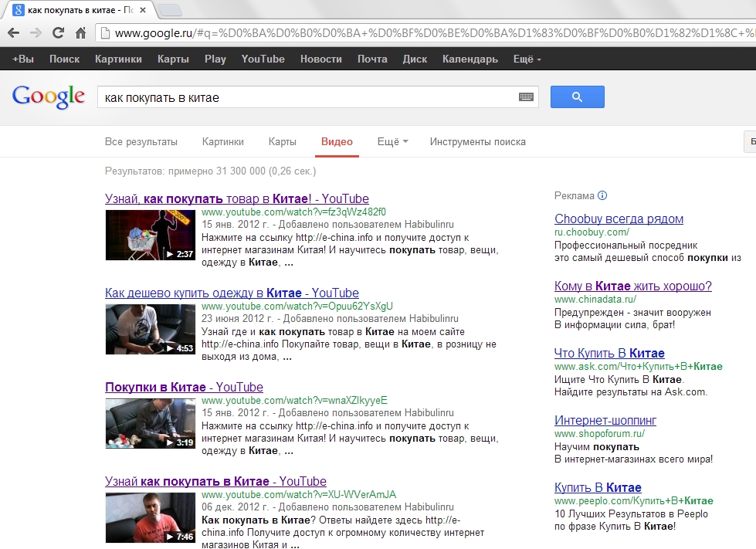Open result Как дешево купить одежду в Китае
Screen dimensions: 756x549
232,293
